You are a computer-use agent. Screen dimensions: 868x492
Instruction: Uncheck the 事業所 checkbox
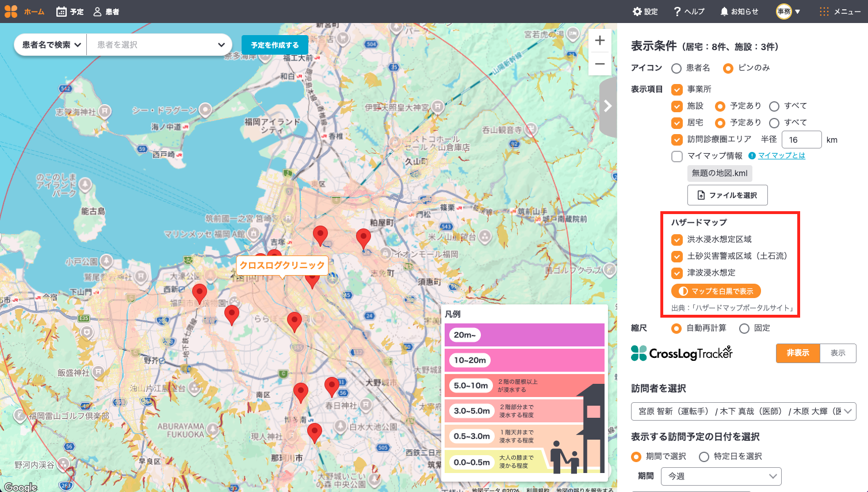click(677, 90)
